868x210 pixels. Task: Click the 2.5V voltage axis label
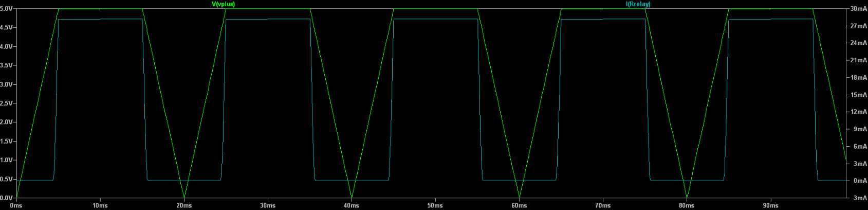[x=6, y=103]
